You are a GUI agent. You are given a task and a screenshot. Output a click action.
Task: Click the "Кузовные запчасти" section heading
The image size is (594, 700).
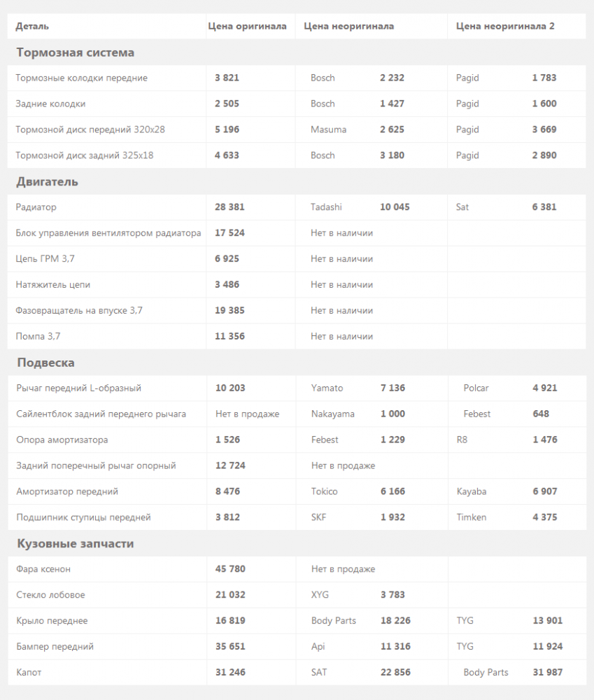click(x=75, y=544)
